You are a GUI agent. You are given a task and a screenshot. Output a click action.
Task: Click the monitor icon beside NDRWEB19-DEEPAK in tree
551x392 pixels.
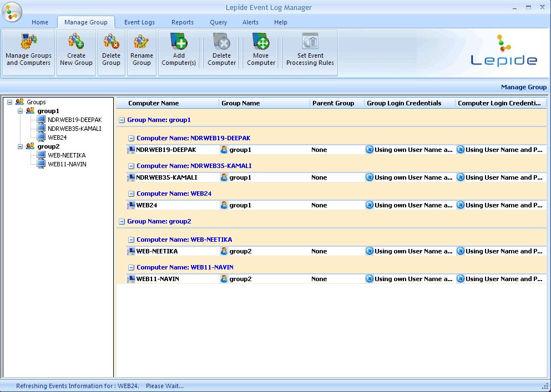point(41,120)
